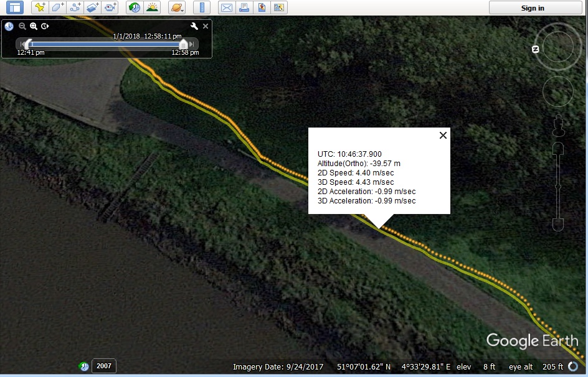Click the bottom end of the zoom slider

pyautogui.click(x=558, y=225)
